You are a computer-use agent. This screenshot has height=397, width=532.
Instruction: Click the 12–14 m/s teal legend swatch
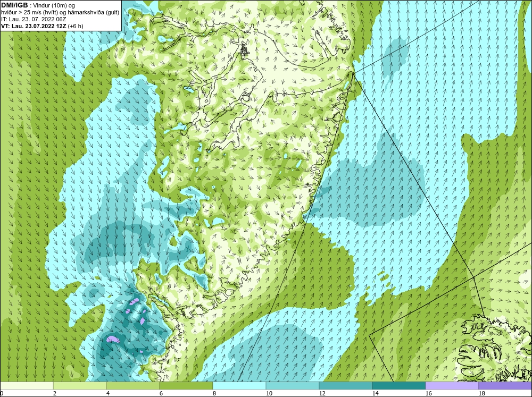pos(346,386)
